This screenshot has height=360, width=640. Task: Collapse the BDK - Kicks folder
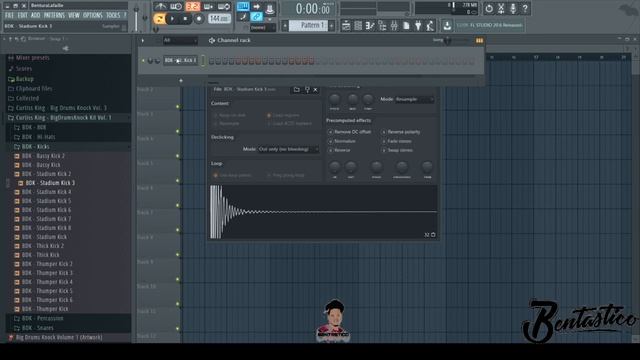point(36,147)
